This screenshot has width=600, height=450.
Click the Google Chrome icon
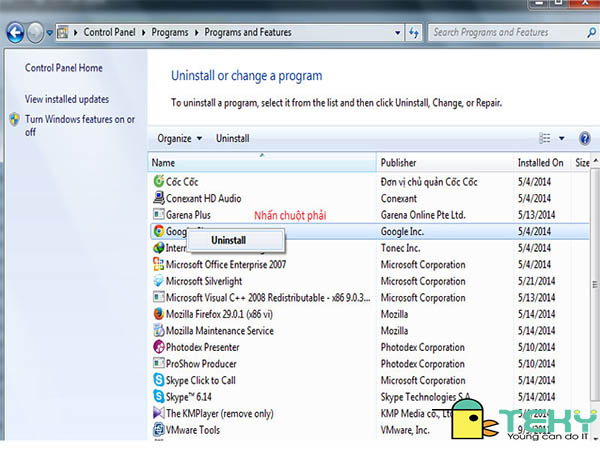coord(158,231)
